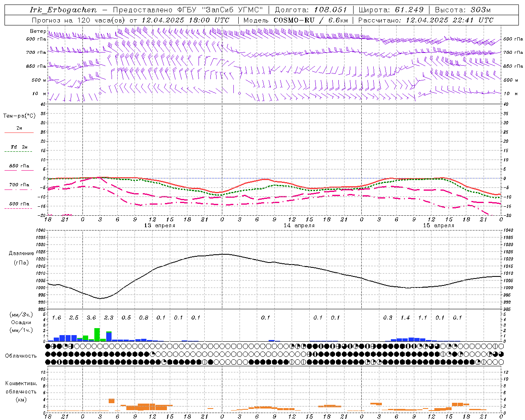Click the "Конвективн." convective cloud label

(x=21, y=383)
